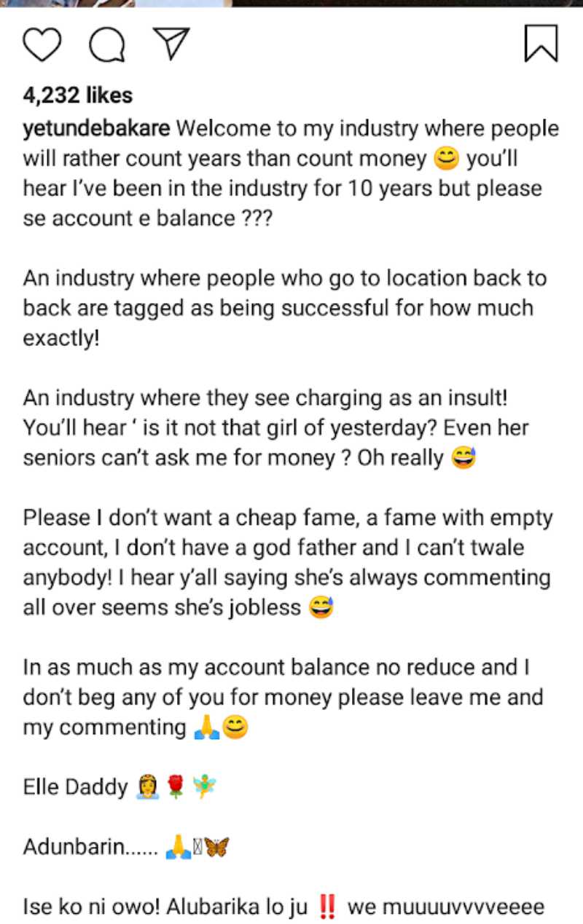
Task: Save the post with the bookmark icon
Action: point(541,44)
